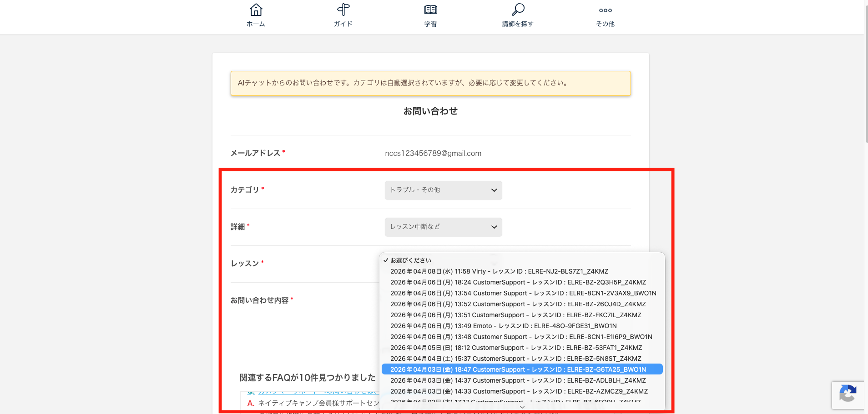The image size is (868, 414).
Task: Click the scroll-down arrow at list bottom
Action: click(x=522, y=407)
